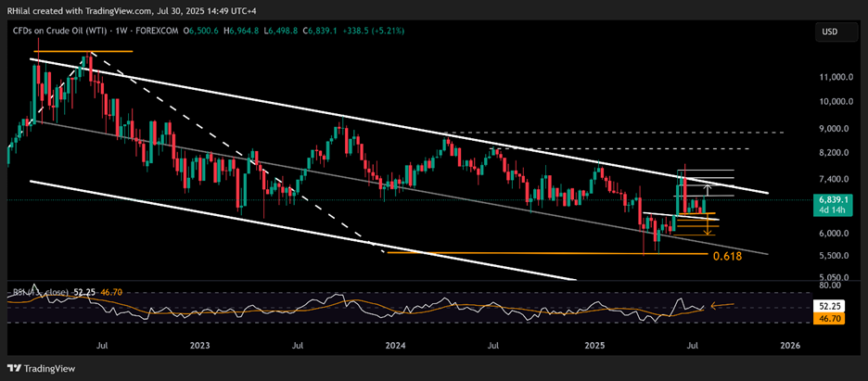Screen dimensions: 868x381
Task: Click the 2026 time axis label
Action: (790, 346)
